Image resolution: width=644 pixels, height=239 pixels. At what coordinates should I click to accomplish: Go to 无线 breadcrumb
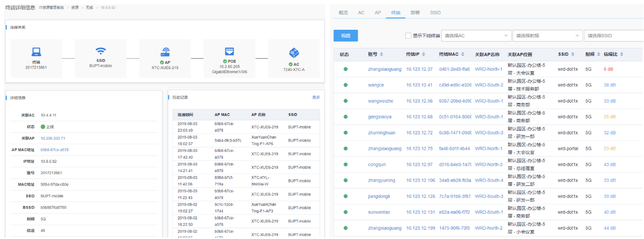(x=89, y=7)
